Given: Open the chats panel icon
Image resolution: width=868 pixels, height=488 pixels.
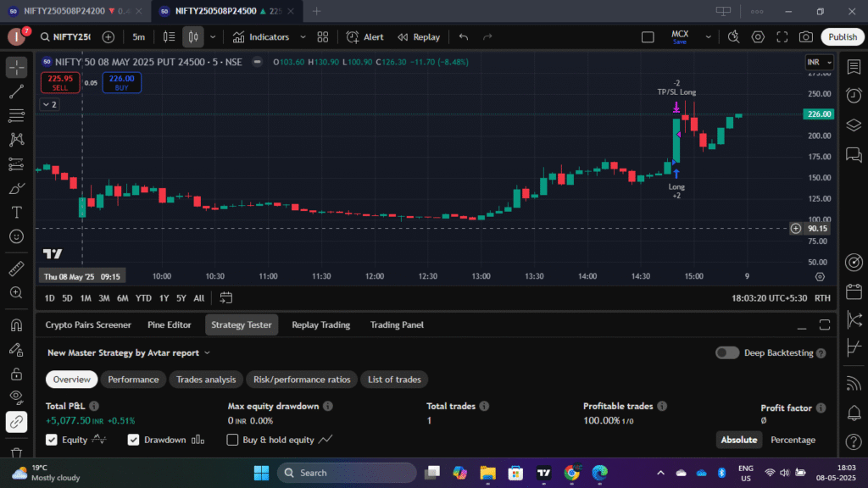Looking at the screenshot, I should click(854, 154).
